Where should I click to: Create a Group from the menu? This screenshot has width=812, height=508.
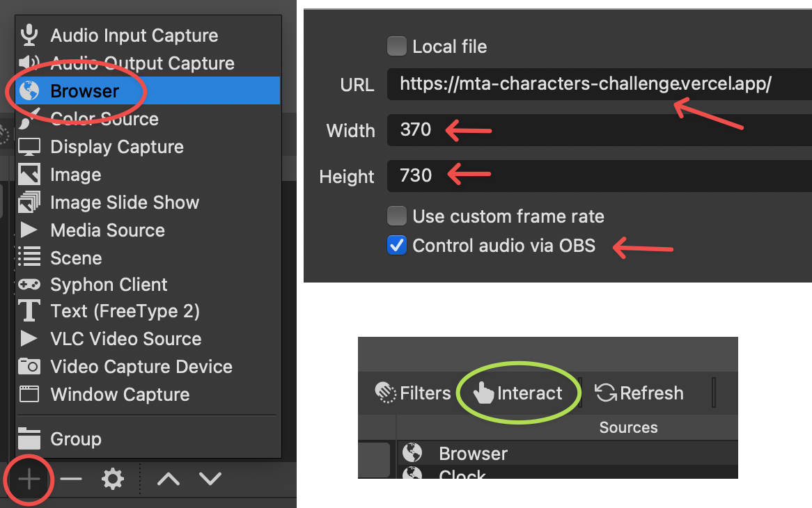pos(148,438)
